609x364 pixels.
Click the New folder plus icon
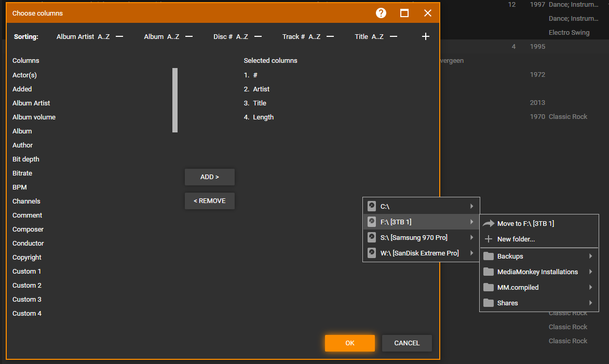pyautogui.click(x=488, y=239)
